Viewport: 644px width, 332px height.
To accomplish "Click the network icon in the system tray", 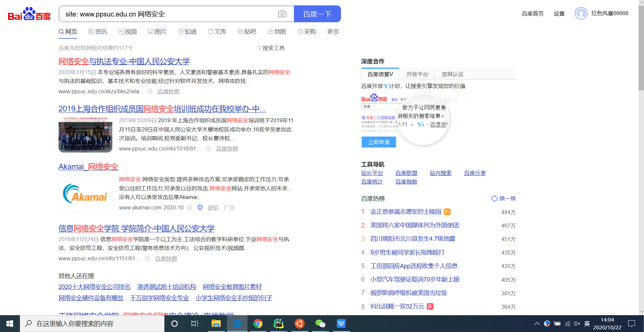I will [x=567, y=324].
